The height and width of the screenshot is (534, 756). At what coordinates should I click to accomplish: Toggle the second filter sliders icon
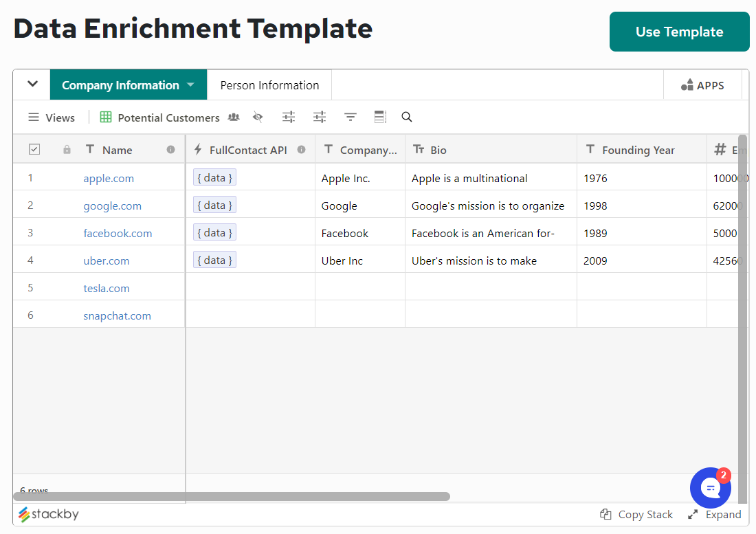point(319,117)
